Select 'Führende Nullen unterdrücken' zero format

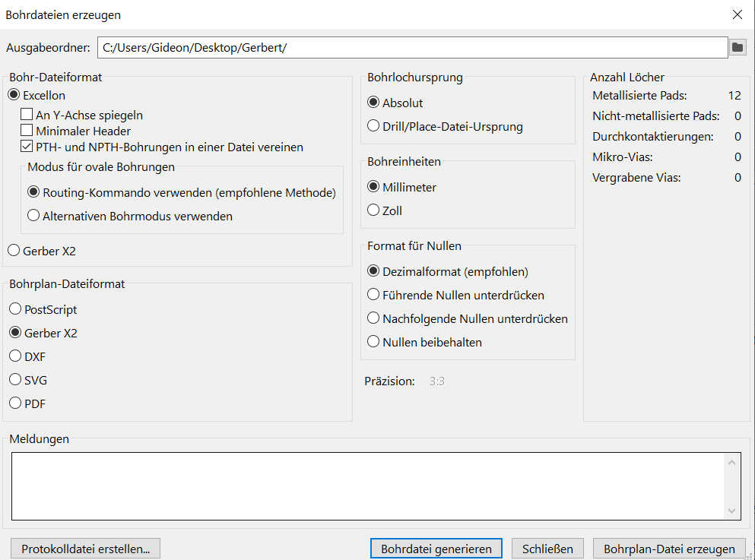[373, 295]
